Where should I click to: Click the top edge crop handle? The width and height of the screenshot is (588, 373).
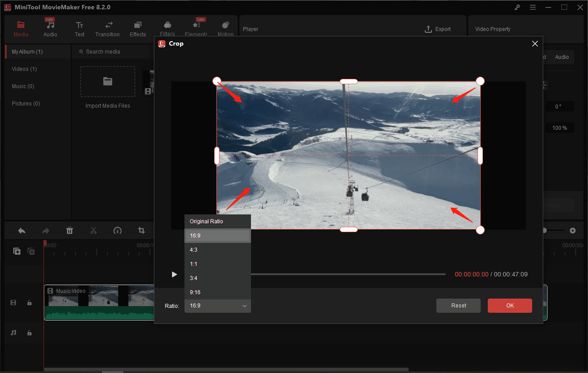(349, 81)
